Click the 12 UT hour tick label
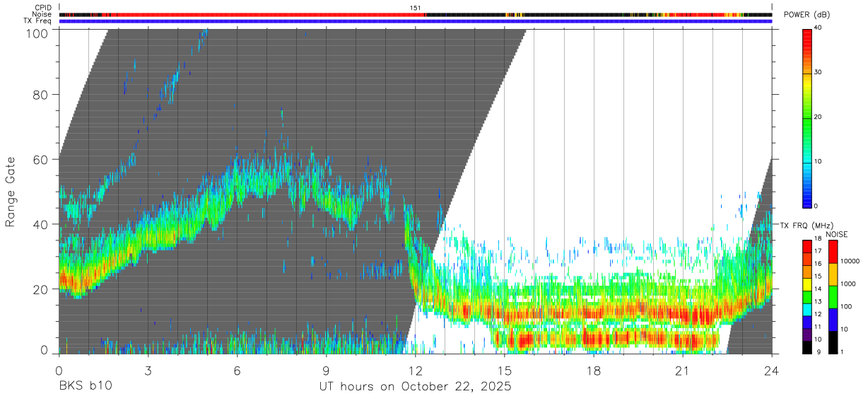The width and height of the screenshot is (868, 401). [415, 369]
